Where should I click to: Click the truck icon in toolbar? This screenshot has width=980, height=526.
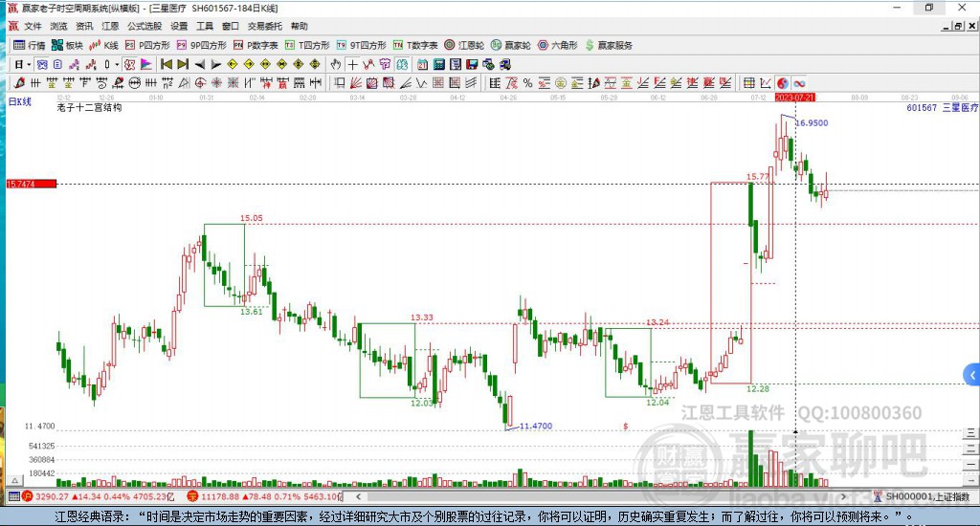505,64
